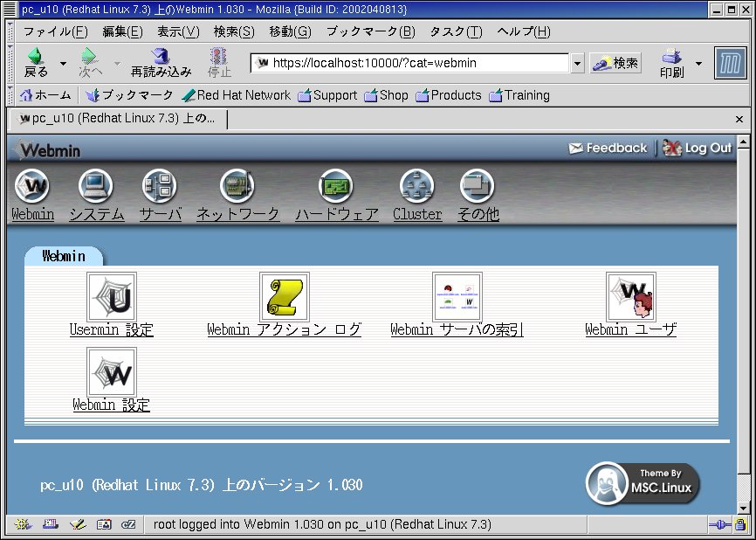This screenshot has width=756, height=540.
Task: Open the 検索(S) menu
Action: pos(234,31)
